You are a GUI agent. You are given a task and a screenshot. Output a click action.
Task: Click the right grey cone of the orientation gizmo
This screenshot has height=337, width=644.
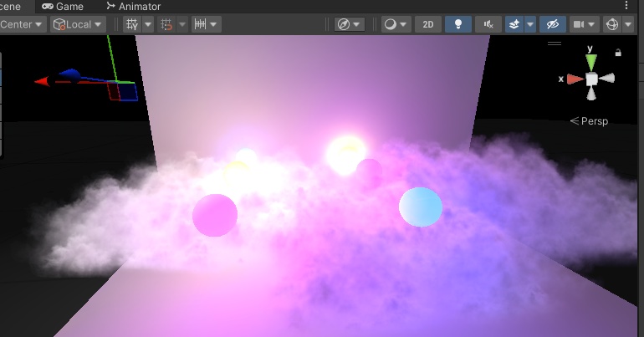pyautogui.click(x=607, y=79)
